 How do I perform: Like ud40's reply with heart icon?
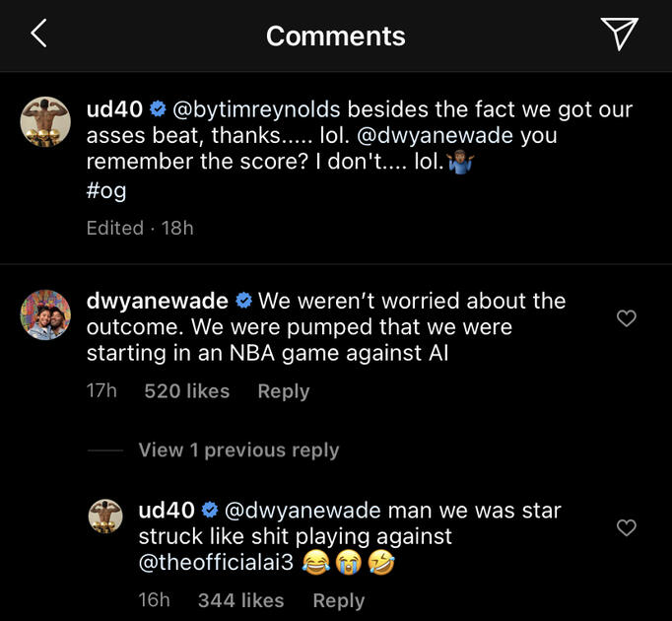point(626,528)
